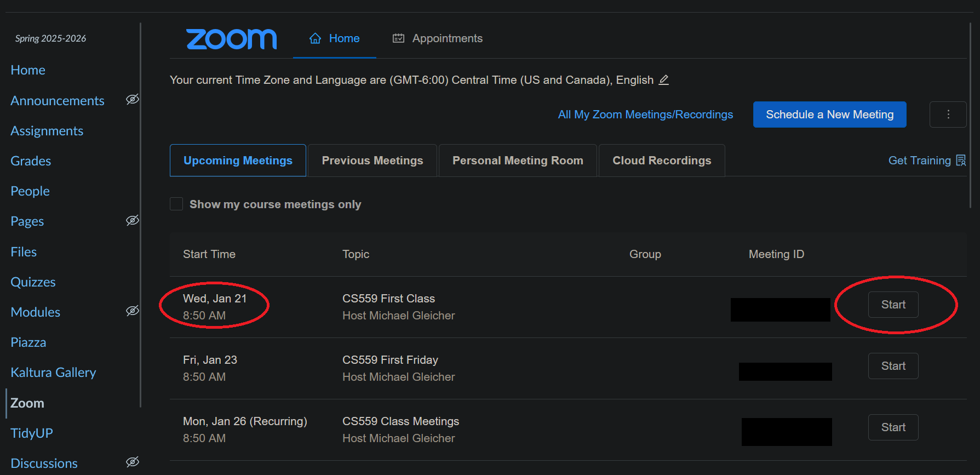The height and width of the screenshot is (475, 980).
Task: Click the house icon beside Home tab
Action: point(315,38)
